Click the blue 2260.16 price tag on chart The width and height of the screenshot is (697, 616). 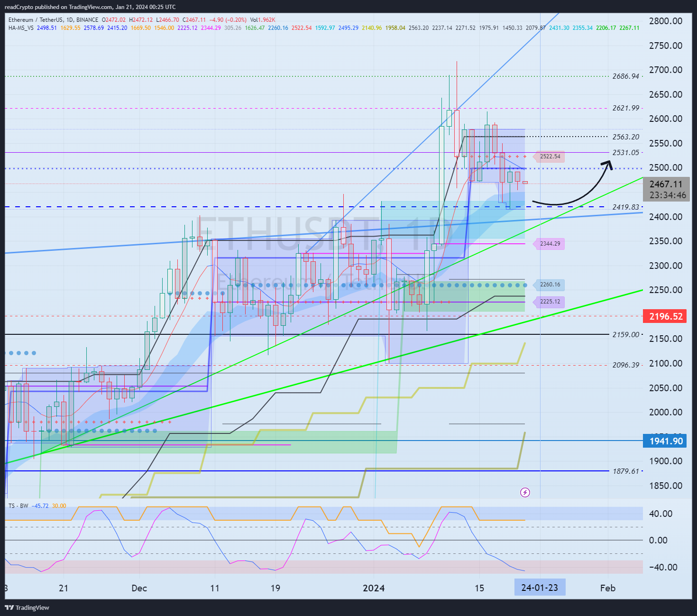pyautogui.click(x=550, y=285)
